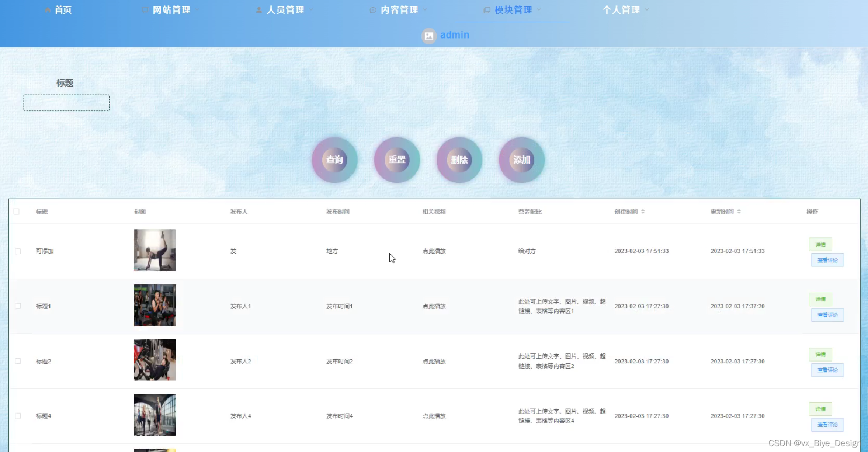Viewport: 868px width, 452px height.
Task: Click 详情 button for 可添加 row
Action: 821,244
